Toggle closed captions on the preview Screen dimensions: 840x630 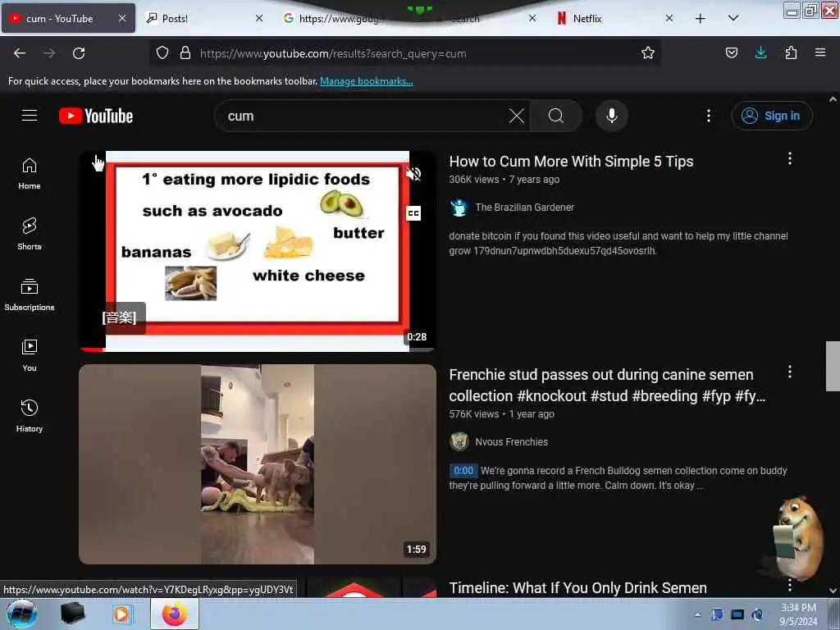tap(413, 213)
